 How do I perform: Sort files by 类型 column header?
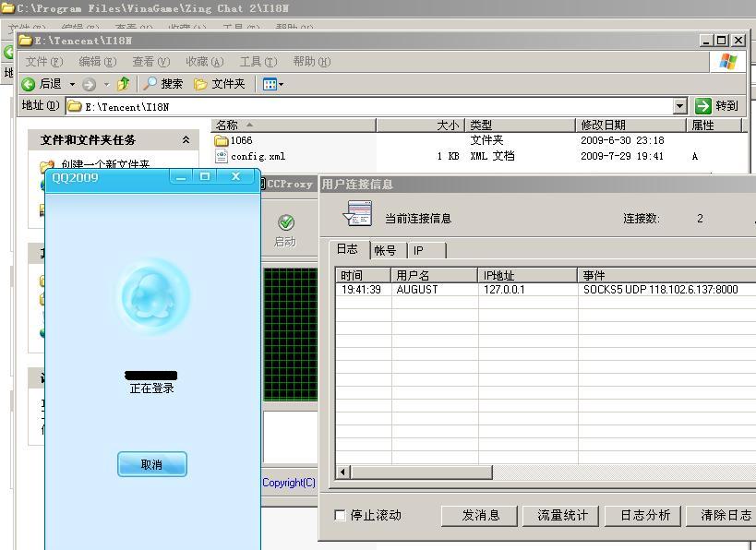(x=521, y=126)
